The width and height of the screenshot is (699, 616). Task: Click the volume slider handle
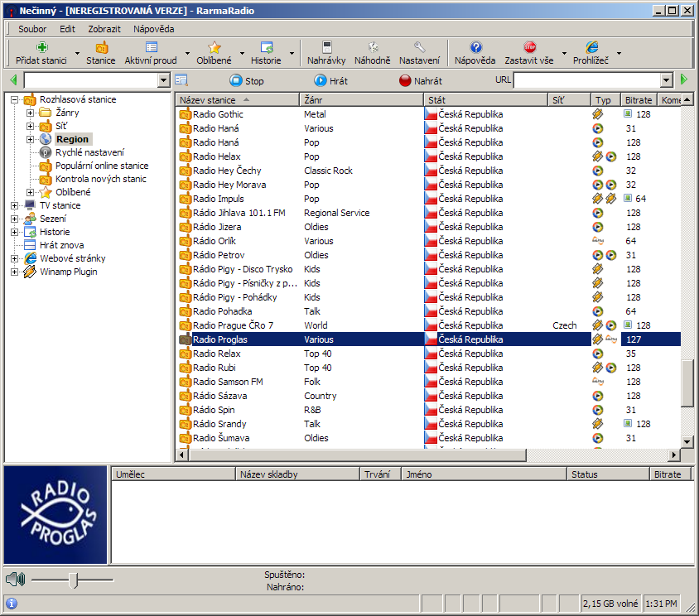point(74,580)
